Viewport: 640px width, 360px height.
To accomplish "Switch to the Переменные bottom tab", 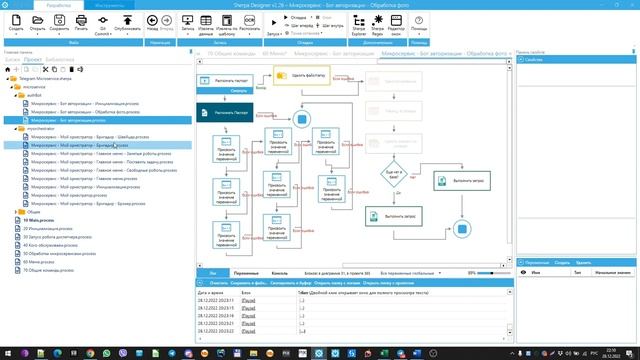I will [x=246, y=273].
